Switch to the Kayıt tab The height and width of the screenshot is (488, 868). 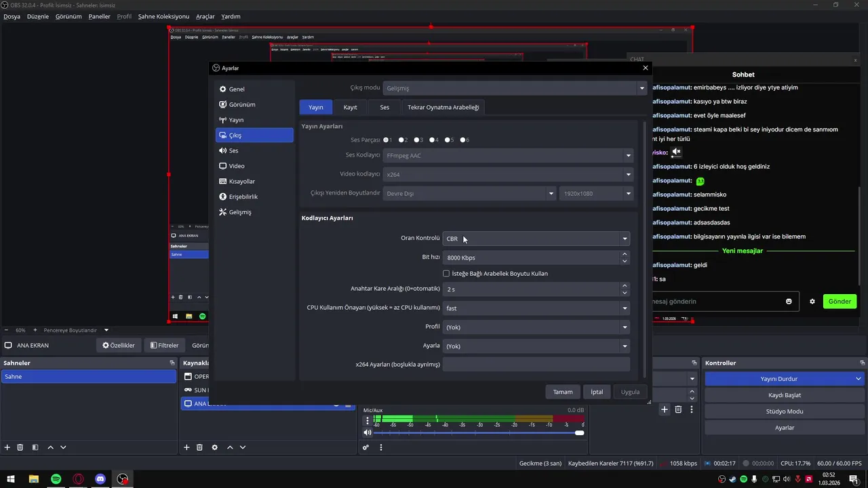[x=350, y=107]
